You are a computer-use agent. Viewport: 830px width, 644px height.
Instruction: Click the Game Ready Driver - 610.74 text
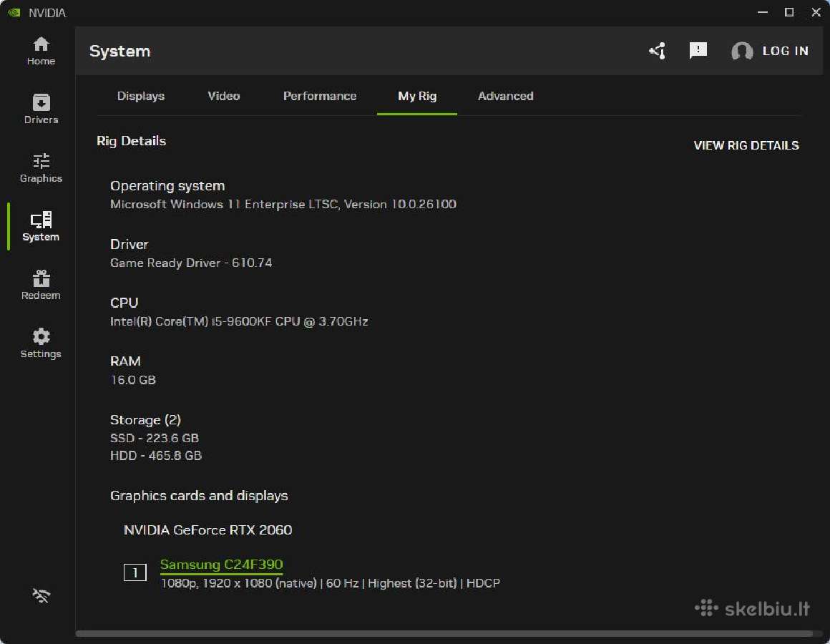click(191, 263)
